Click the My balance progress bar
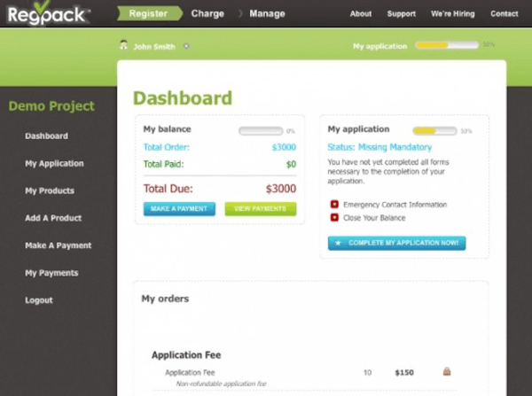This screenshot has width=532, height=396. (261, 130)
